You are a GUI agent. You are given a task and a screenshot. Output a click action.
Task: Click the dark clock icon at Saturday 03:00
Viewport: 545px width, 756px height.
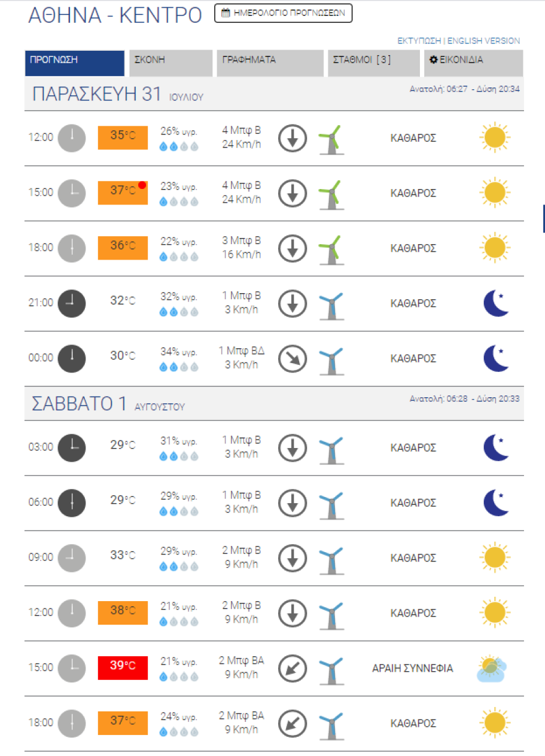(x=72, y=447)
